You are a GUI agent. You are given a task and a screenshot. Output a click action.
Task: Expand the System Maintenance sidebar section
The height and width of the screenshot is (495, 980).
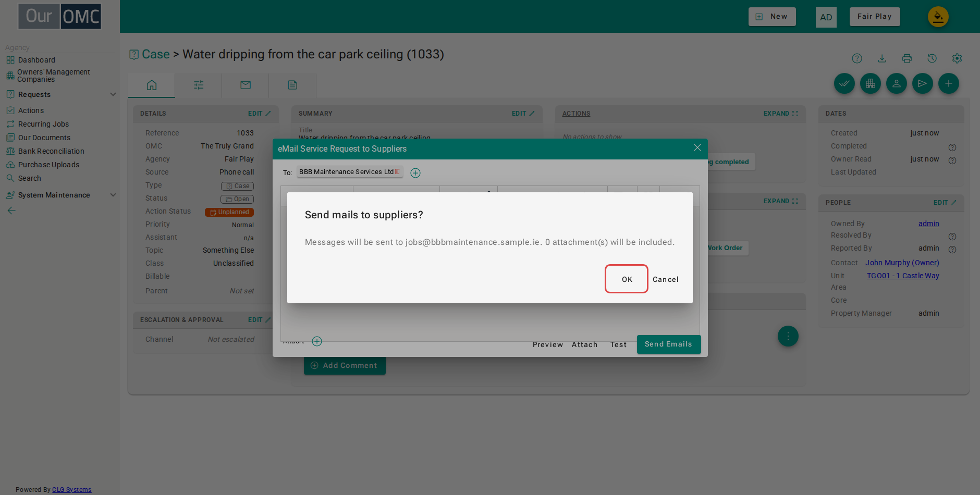tap(61, 195)
